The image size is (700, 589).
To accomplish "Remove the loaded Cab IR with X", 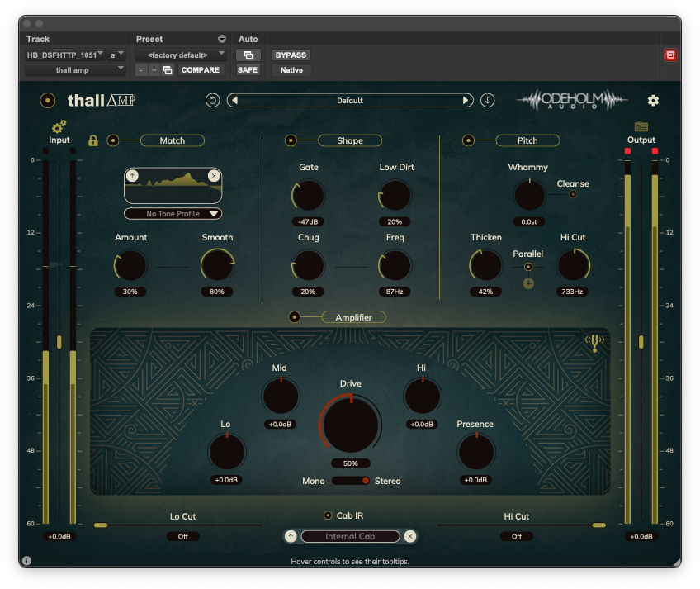I will click(x=409, y=536).
